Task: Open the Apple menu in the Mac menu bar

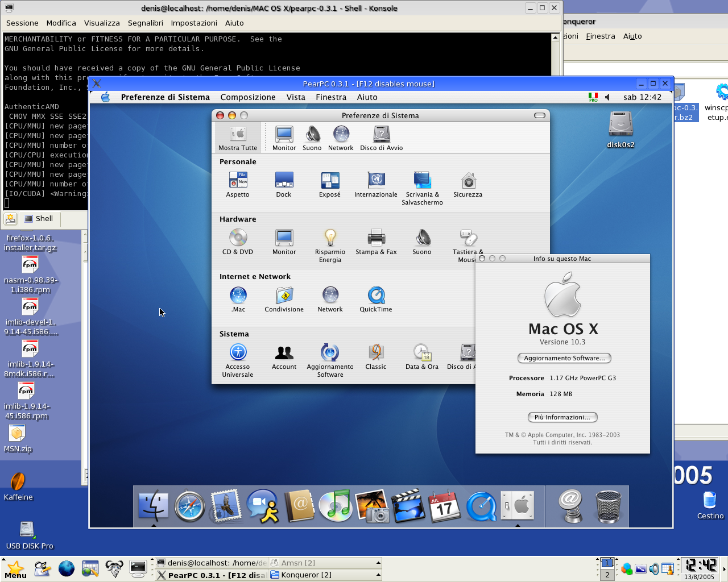Action: [105, 97]
